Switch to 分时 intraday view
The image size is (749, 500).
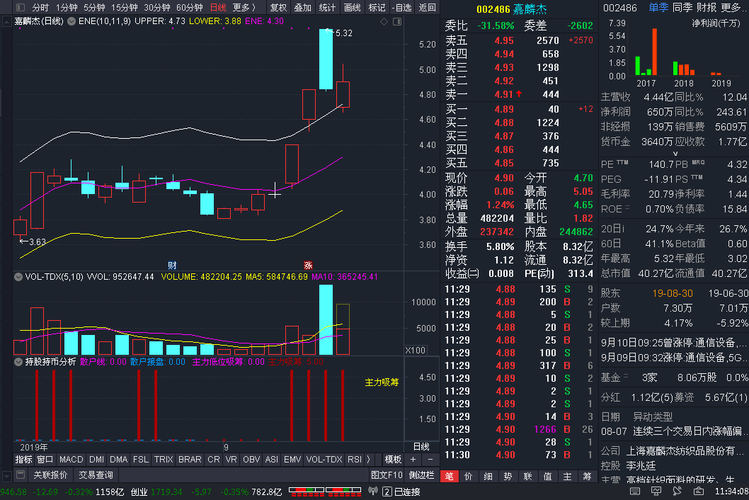(x=40, y=7)
